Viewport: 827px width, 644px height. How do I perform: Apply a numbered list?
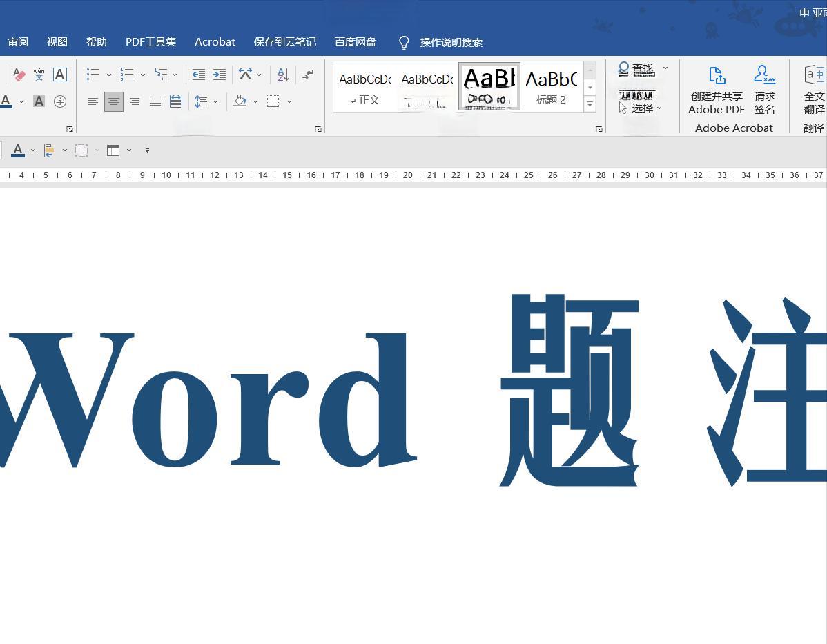(x=126, y=75)
